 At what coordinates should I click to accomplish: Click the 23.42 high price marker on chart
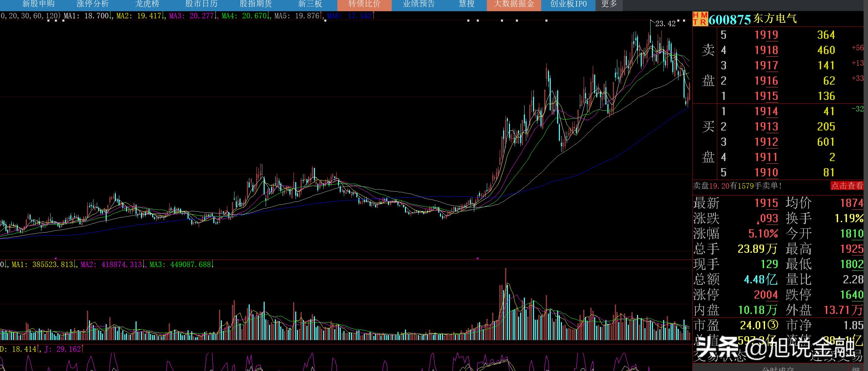(x=665, y=23)
